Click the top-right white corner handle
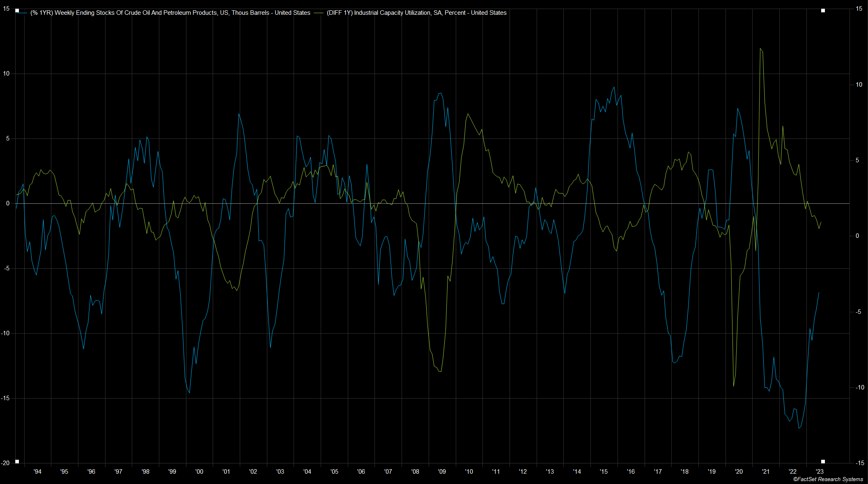Image resolution: width=868 pixels, height=484 pixels. pyautogui.click(x=823, y=11)
